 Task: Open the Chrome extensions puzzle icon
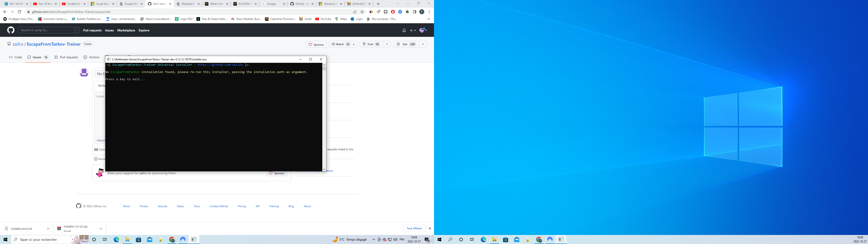[407, 12]
